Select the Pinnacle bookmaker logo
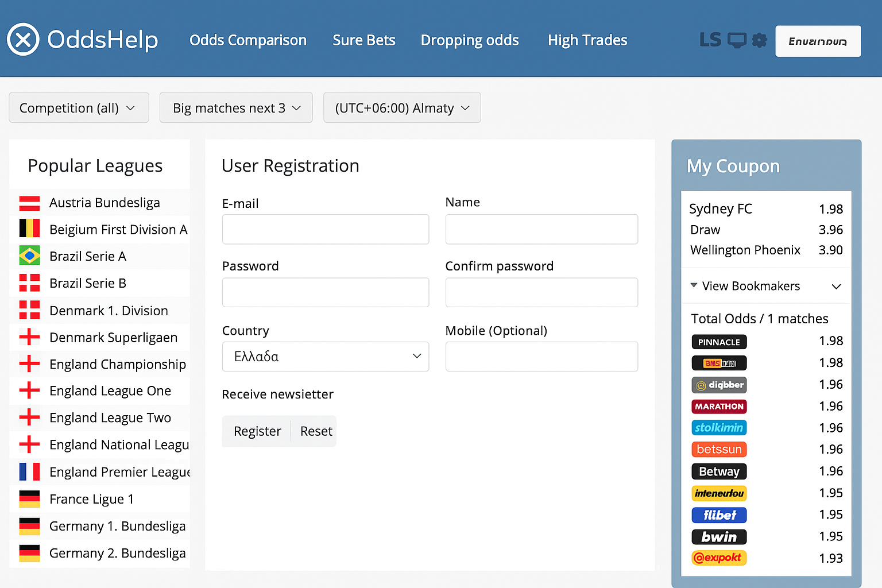This screenshot has width=882, height=588. pos(719,342)
